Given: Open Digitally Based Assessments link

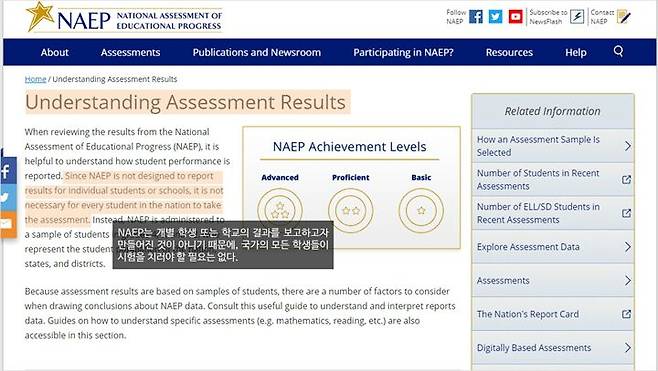Looking at the screenshot, I should point(534,347).
